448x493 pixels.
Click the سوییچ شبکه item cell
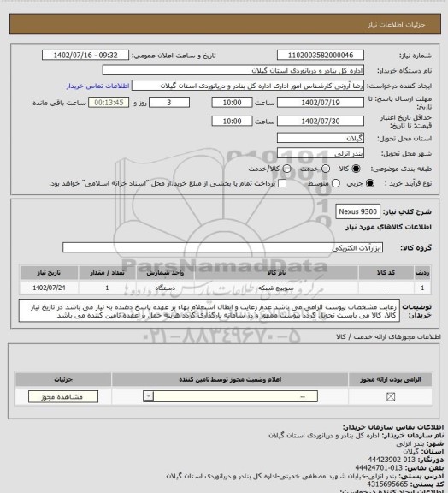point(276,288)
